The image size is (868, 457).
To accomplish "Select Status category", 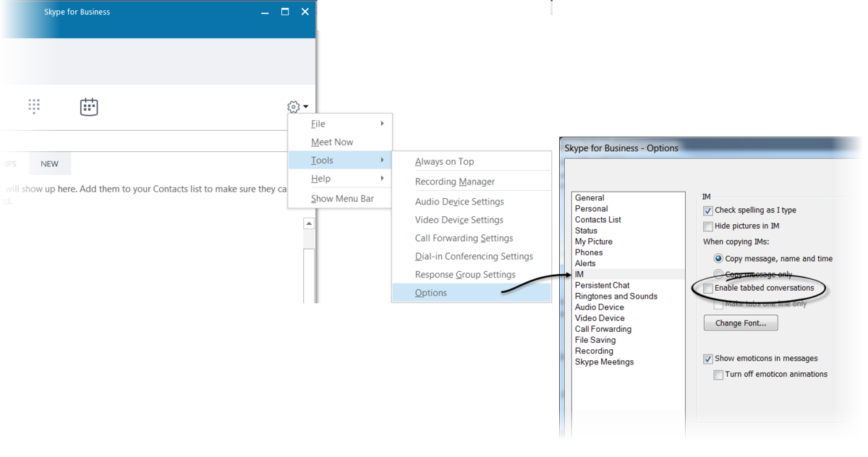I will point(628,231).
